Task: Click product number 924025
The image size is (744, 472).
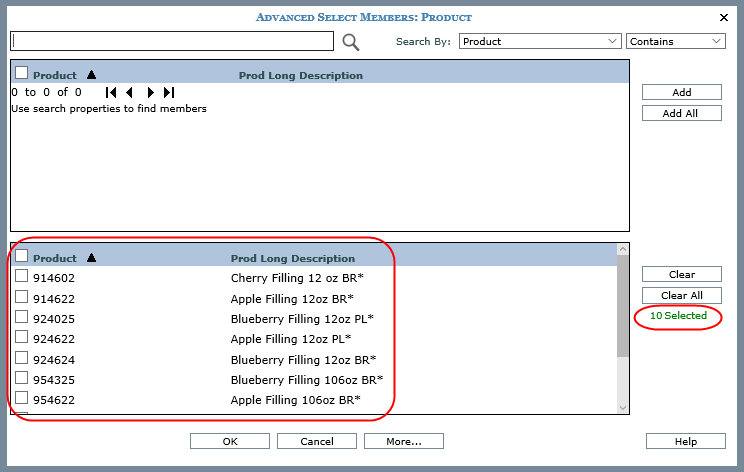Action: (x=54, y=319)
